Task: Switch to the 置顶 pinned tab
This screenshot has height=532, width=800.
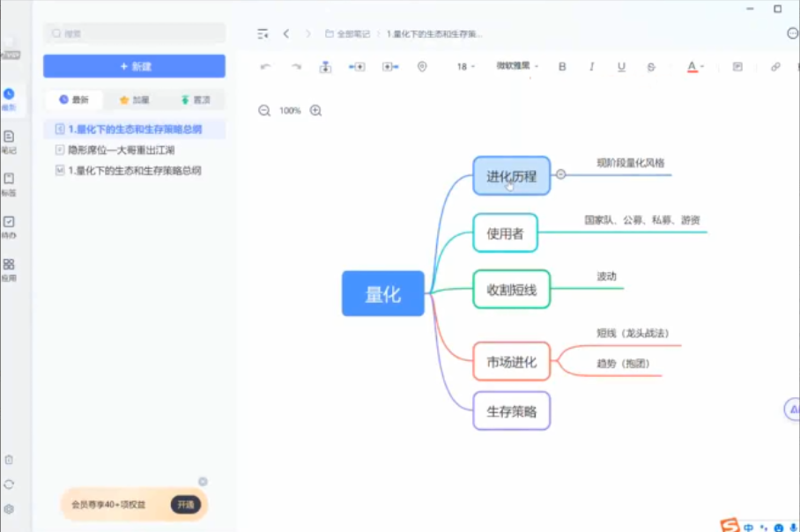Action: [x=195, y=100]
